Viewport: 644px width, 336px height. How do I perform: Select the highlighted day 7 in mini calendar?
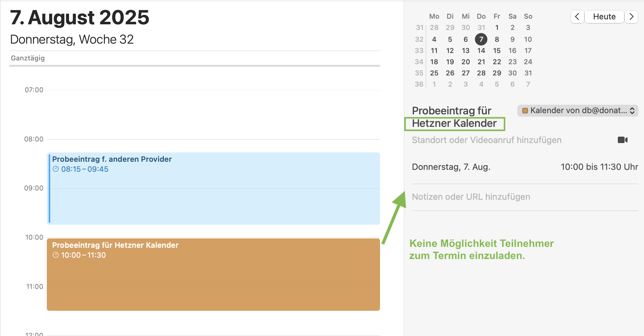[481, 39]
